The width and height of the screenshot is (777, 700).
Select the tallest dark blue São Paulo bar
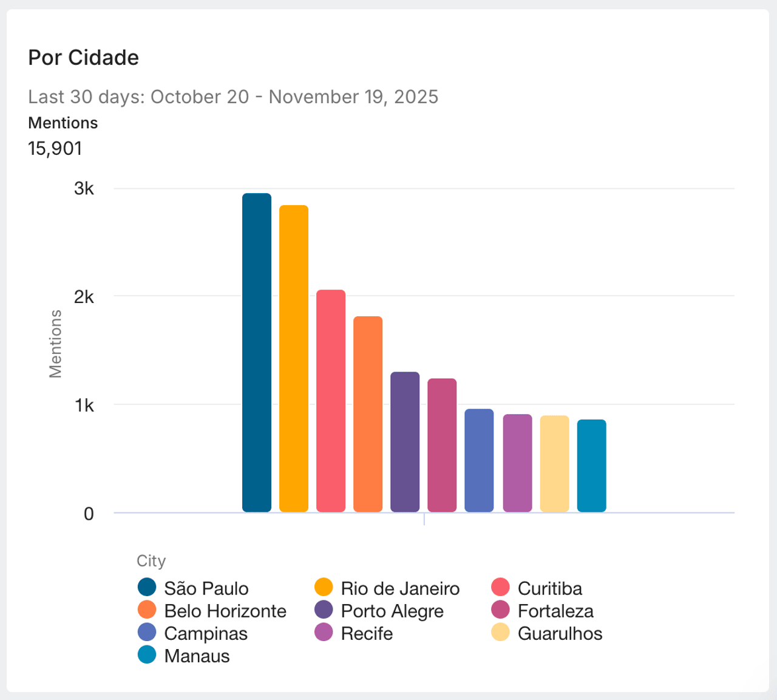coord(257,352)
